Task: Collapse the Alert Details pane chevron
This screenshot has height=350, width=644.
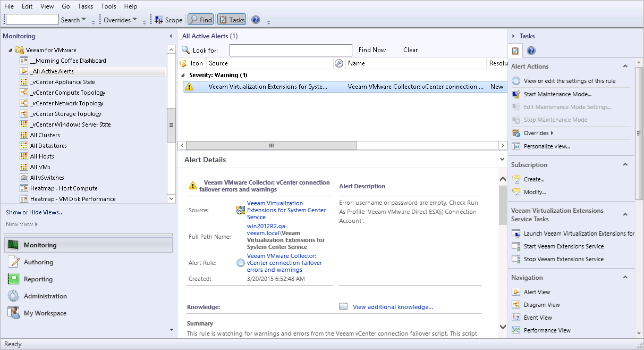Action: point(503,159)
